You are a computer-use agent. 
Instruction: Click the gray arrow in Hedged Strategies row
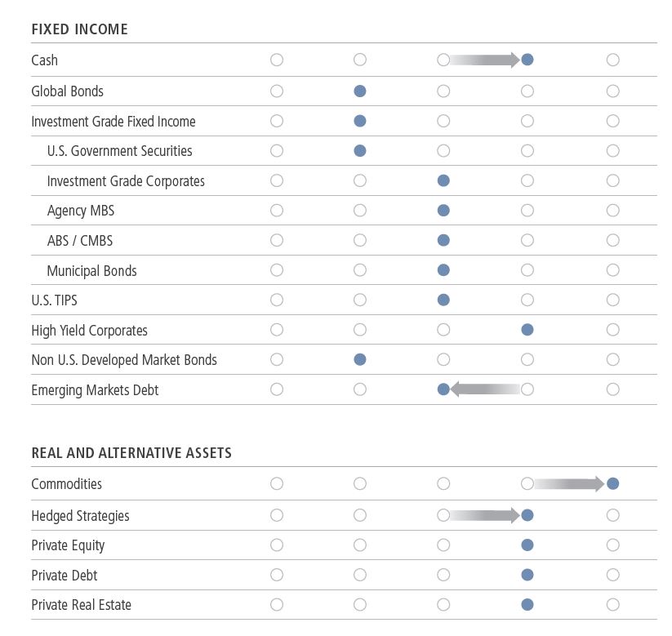(485, 515)
